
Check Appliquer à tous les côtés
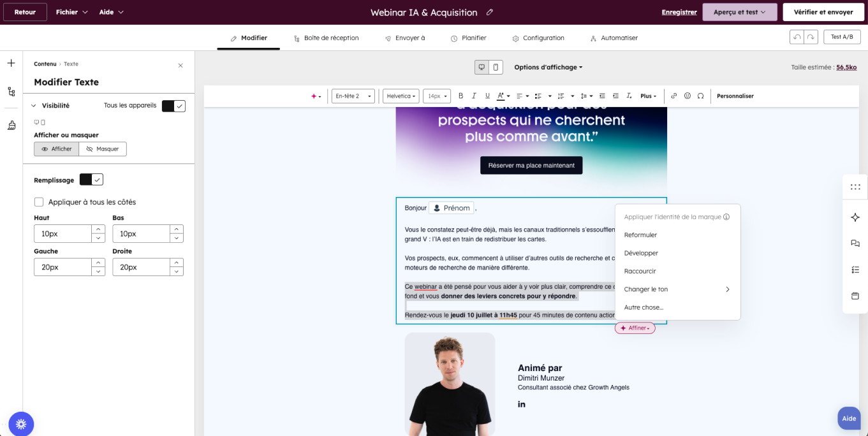click(39, 202)
